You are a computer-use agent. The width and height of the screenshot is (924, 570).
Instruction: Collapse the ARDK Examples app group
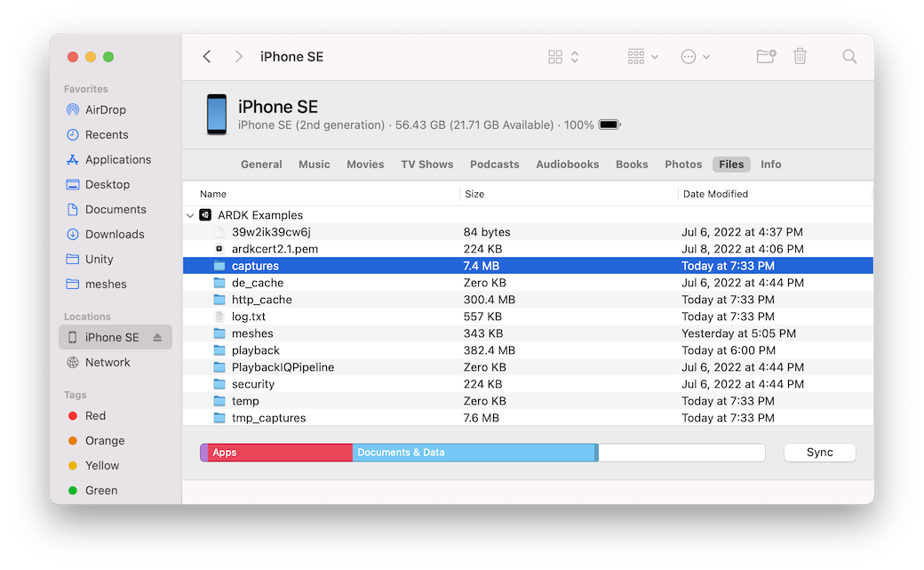tap(190, 215)
